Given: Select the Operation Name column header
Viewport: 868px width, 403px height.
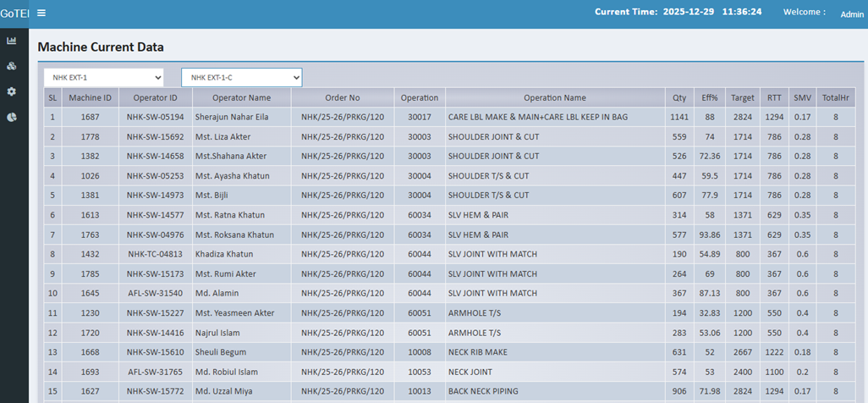Looking at the screenshot, I should (x=554, y=98).
